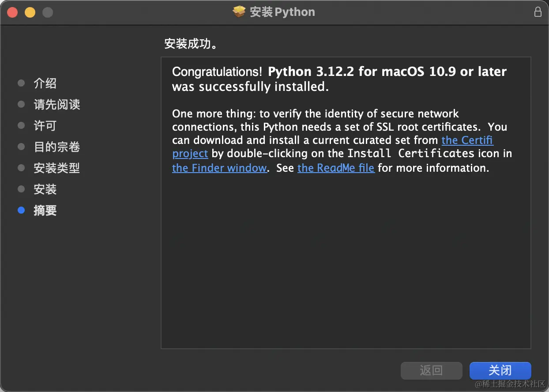Click the 安装成功。 heading text
Screen dimensions: 549x392
click(x=191, y=44)
